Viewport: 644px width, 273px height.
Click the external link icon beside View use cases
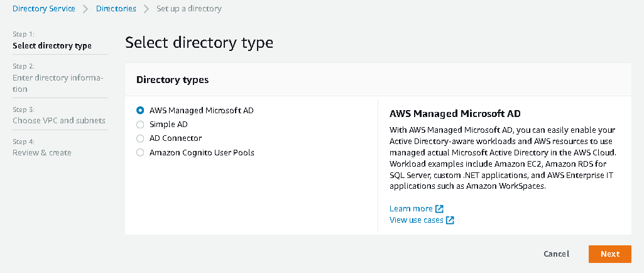(450, 220)
